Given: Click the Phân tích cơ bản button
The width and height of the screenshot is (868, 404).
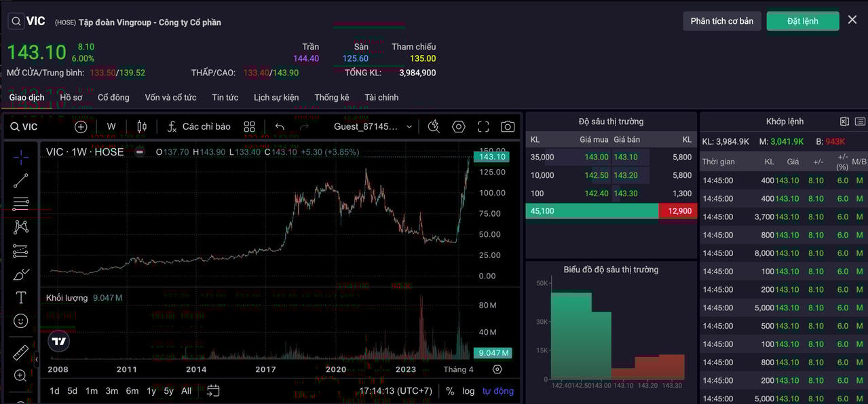Looking at the screenshot, I should tap(721, 21).
